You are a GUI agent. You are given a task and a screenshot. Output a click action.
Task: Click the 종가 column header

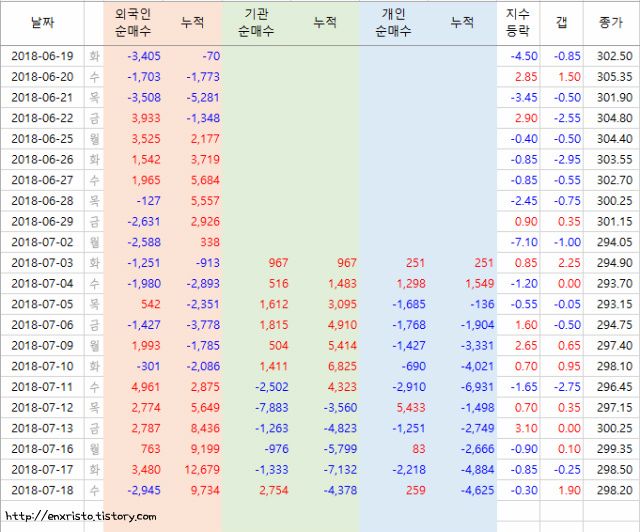(x=611, y=22)
